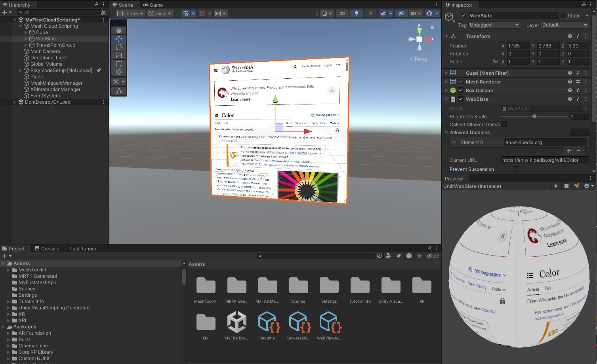Toggle scene audio icon

[x=371, y=13]
